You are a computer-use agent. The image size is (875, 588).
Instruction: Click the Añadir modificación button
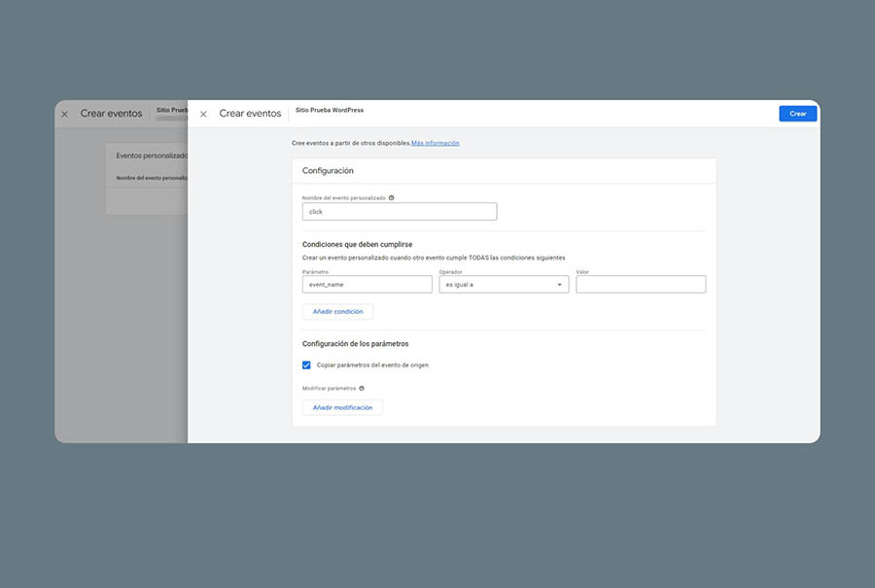coord(342,408)
